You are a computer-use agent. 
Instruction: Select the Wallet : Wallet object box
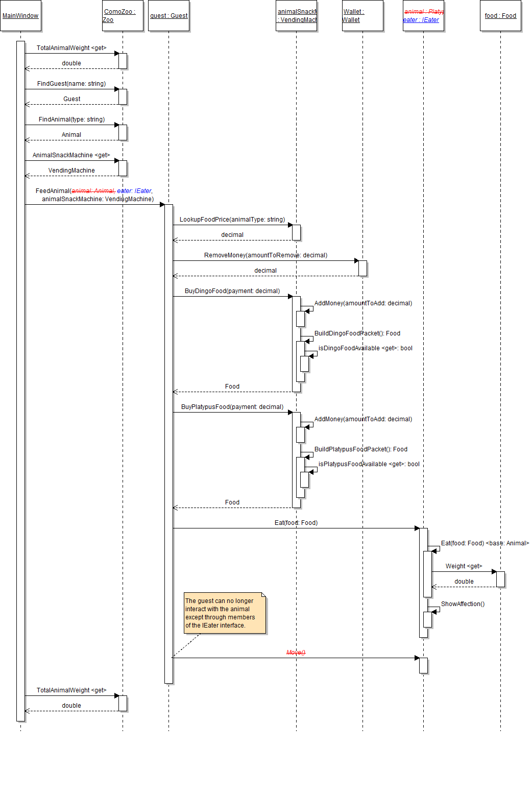pyautogui.click(x=362, y=16)
